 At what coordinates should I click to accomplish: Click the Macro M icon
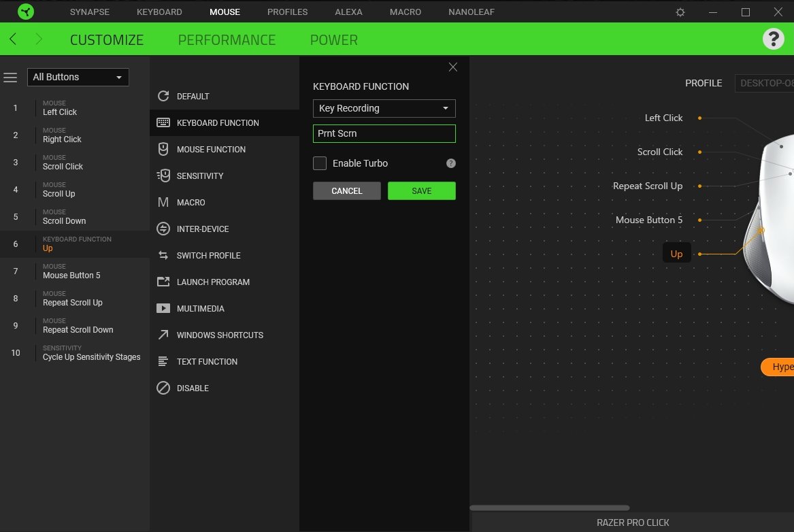pyautogui.click(x=163, y=203)
